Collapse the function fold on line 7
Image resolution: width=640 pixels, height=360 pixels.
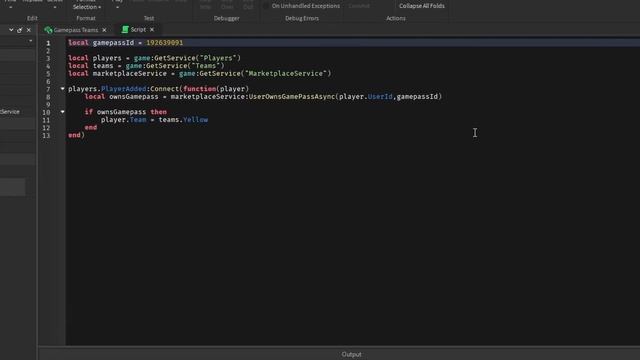[62, 89]
